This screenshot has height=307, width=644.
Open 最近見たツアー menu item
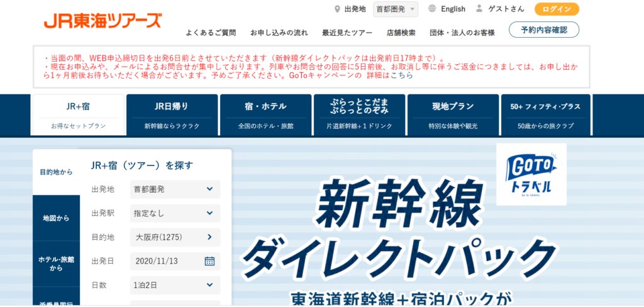tap(347, 33)
